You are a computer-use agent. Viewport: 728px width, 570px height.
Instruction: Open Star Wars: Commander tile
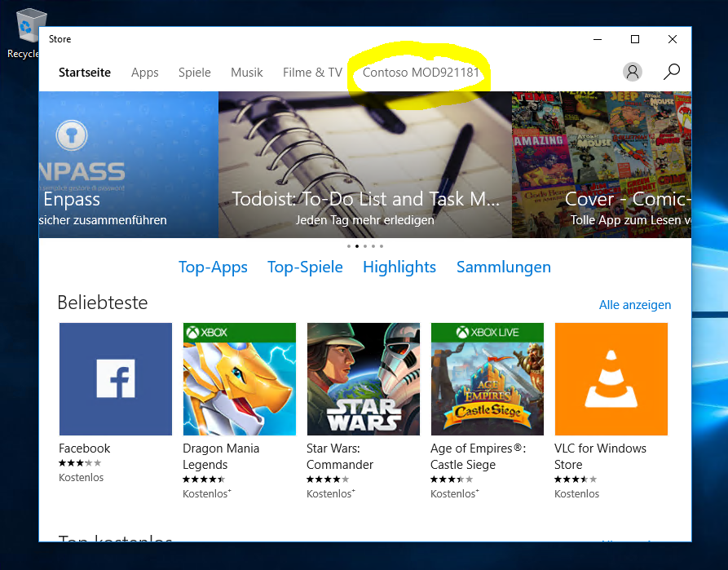coord(363,379)
